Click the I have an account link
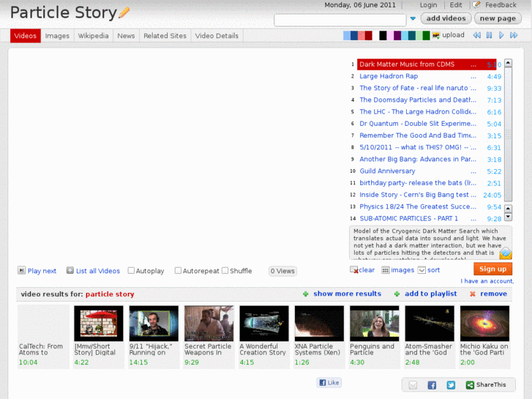The image size is (532, 399). tap(487, 281)
